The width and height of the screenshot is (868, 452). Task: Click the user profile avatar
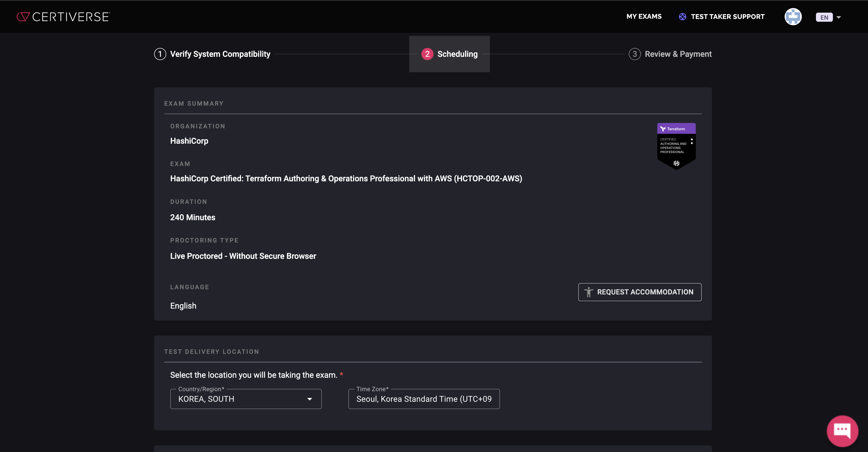coord(793,17)
